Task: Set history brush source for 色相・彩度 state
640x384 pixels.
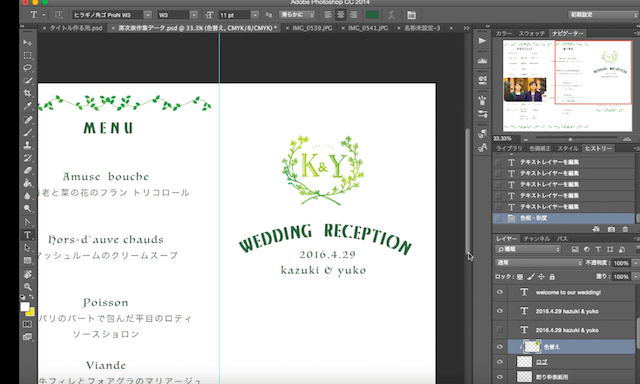Action: pos(498,218)
